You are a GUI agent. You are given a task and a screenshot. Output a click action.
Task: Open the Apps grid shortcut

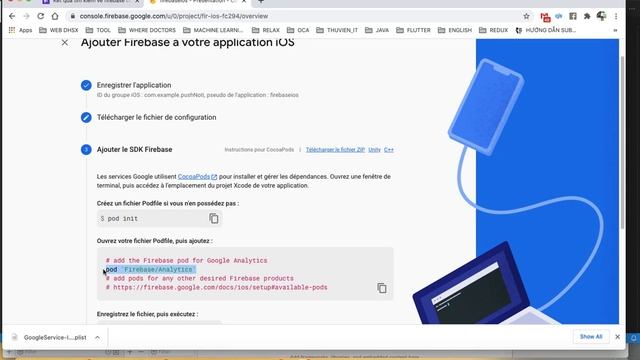20,30
